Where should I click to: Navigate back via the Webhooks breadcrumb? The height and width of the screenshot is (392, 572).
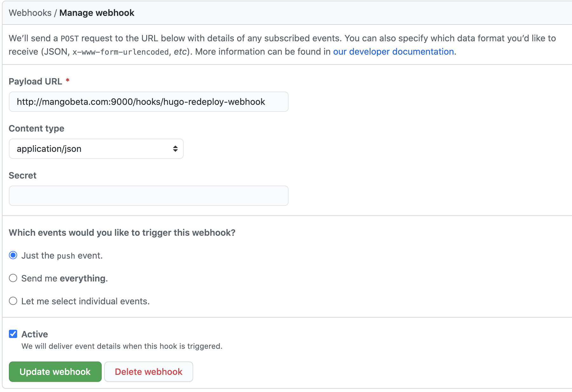pyautogui.click(x=30, y=13)
